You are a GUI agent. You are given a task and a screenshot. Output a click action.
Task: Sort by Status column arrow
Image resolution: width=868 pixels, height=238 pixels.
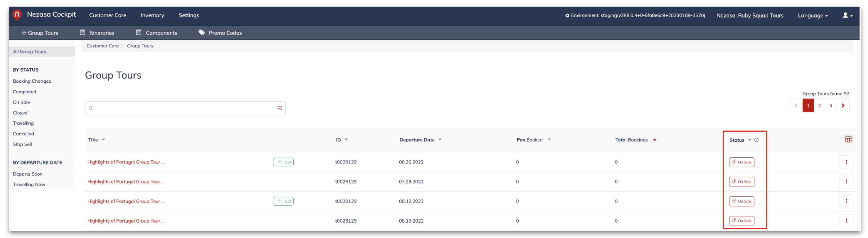tap(749, 140)
